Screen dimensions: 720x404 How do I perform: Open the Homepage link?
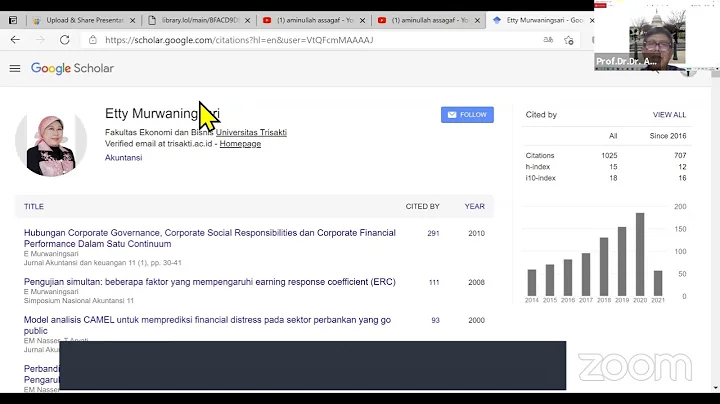[240, 144]
